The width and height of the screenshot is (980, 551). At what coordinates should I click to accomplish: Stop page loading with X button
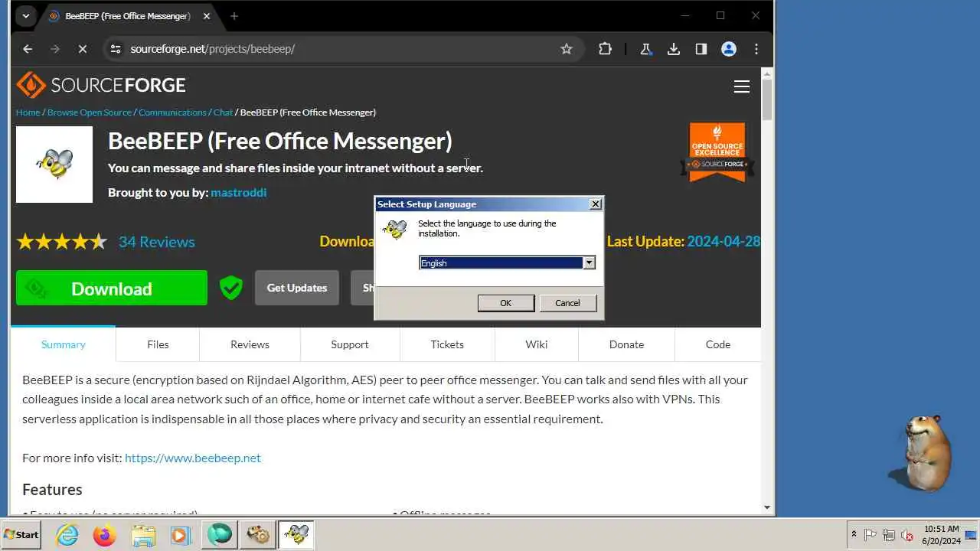pos(82,49)
